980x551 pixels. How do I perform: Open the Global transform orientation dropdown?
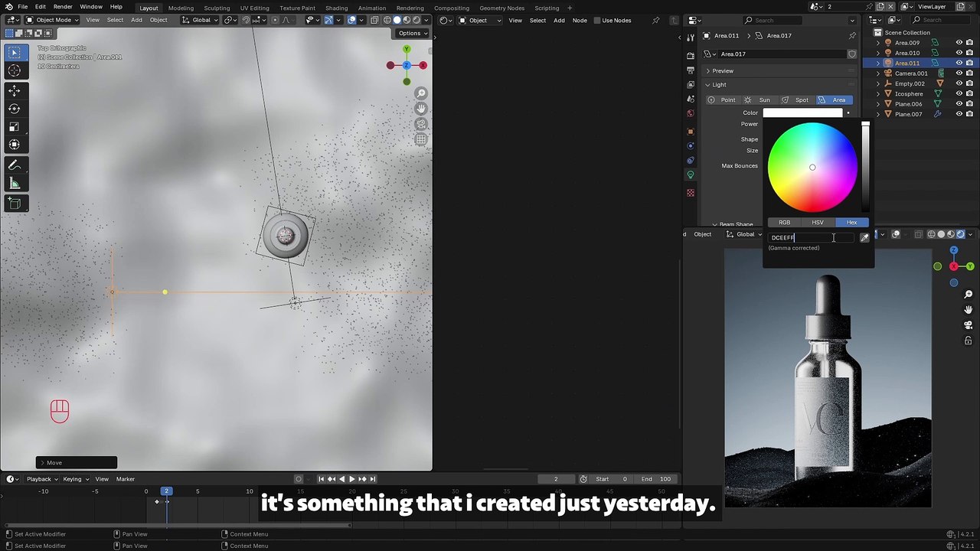click(201, 20)
